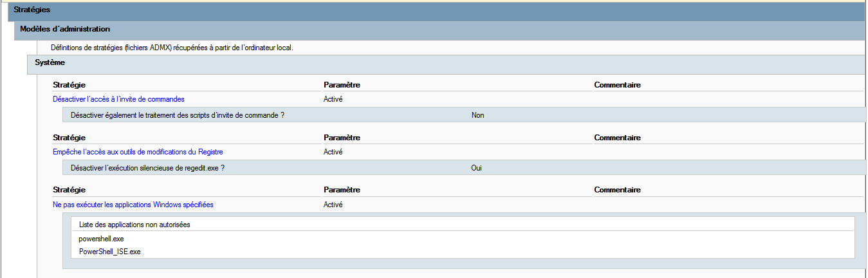
Task: Open the "Empêche l'accès aux outils de modifications du Registre" link
Action: pos(138,152)
